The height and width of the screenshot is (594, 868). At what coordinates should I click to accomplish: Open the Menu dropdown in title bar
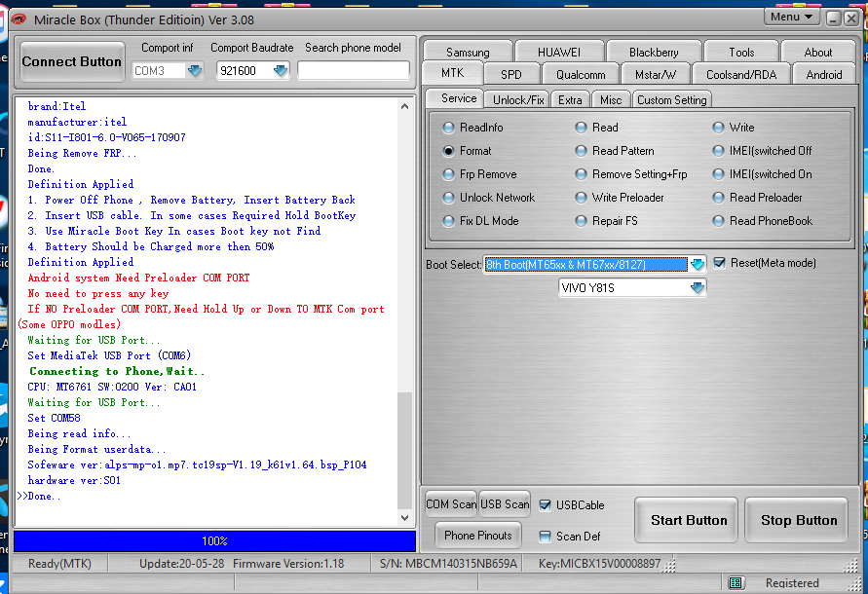tap(791, 18)
